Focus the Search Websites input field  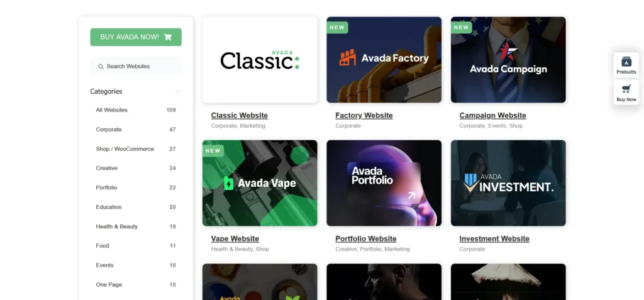pos(136,67)
